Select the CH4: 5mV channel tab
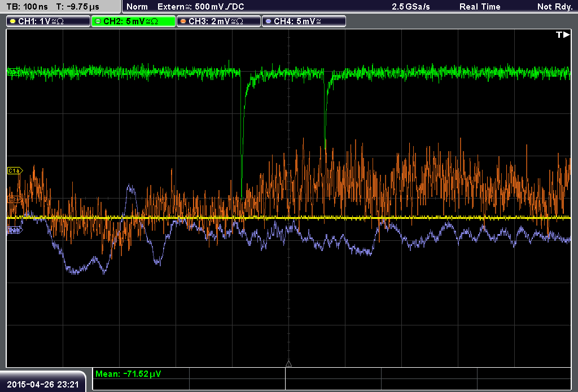578x392 pixels. [x=304, y=21]
